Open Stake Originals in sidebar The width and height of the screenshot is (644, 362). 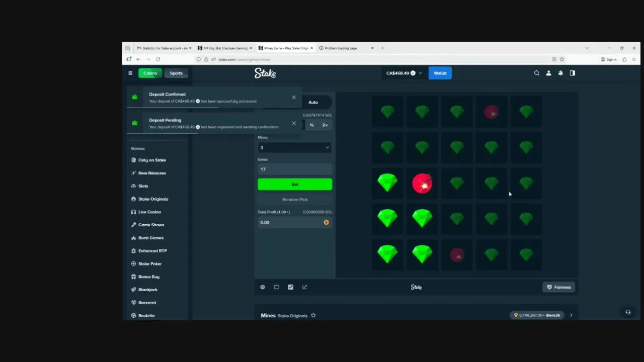(153, 199)
